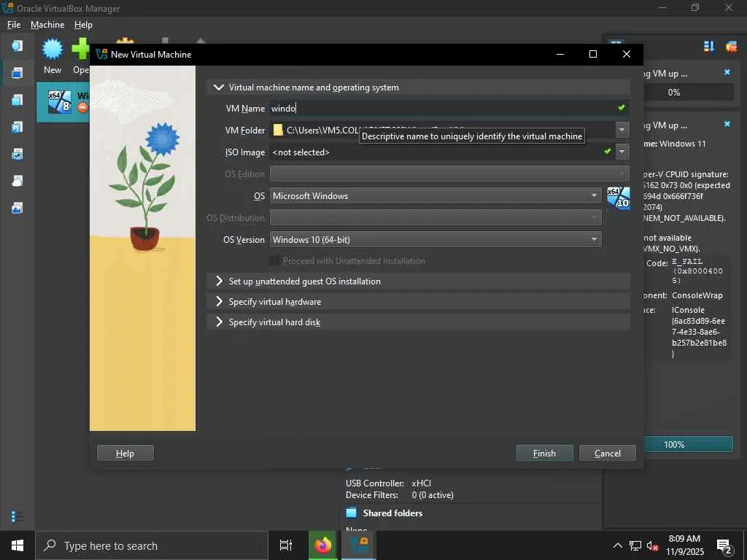Click the green plus Open toolbar icon
The image size is (747, 560).
click(80, 49)
